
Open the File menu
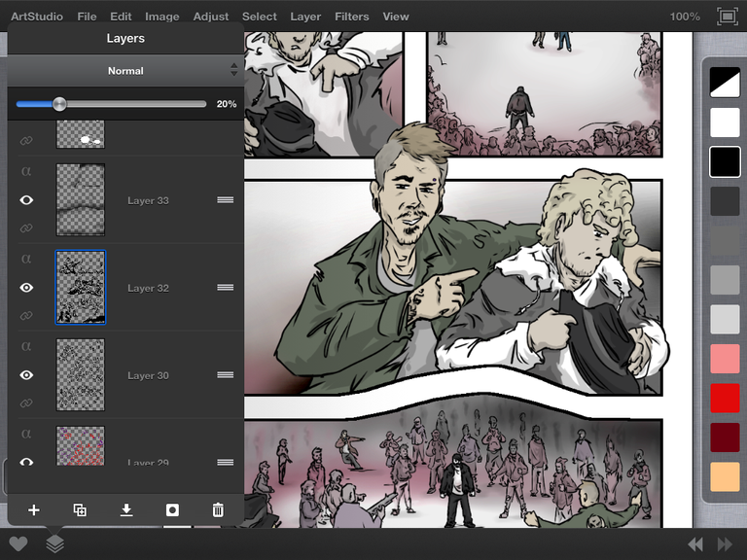coord(87,17)
